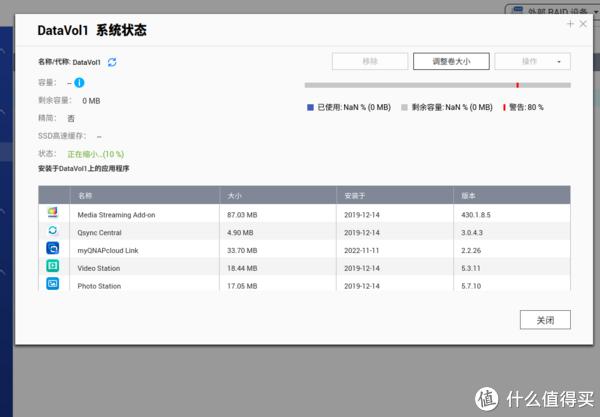Click the 0 MB remaining capacity value

(91, 101)
